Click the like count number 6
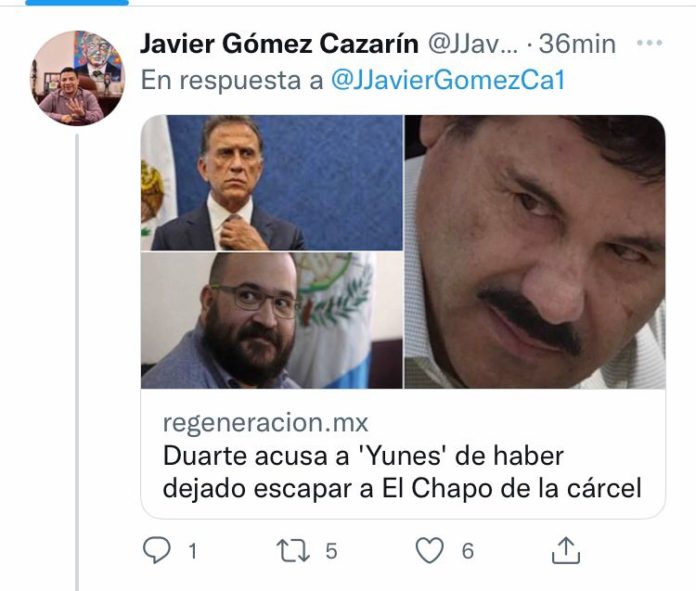 (x=468, y=551)
